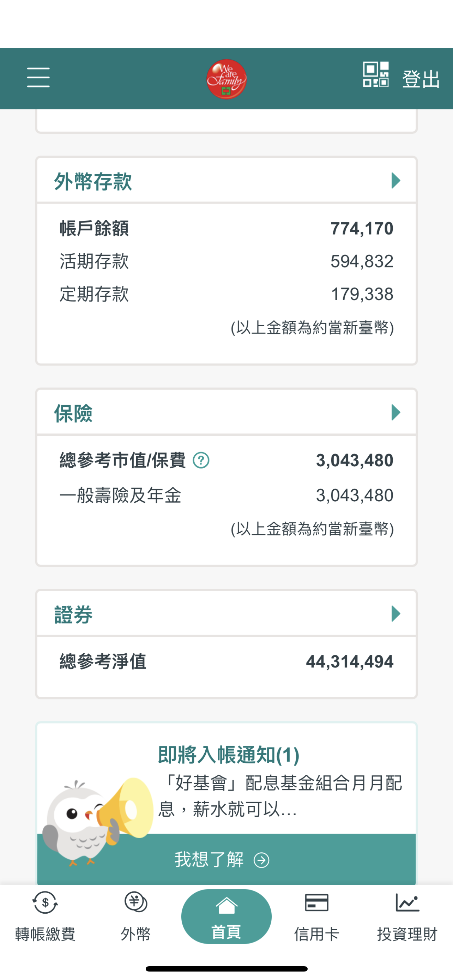The width and height of the screenshot is (453, 980).
Task: Open help for 總參考市值/保費
Action: click(201, 460)
